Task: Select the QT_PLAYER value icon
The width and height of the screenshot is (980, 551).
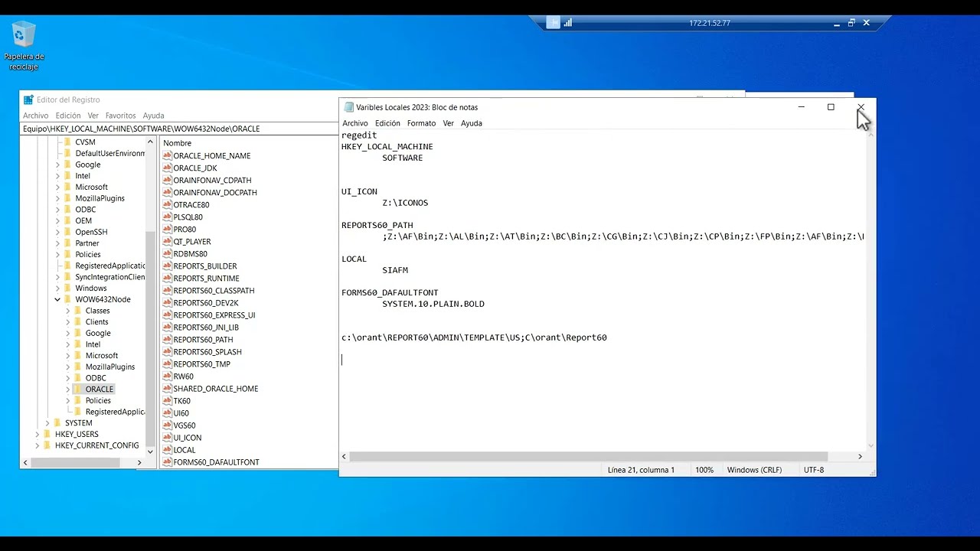Action: 167,241
